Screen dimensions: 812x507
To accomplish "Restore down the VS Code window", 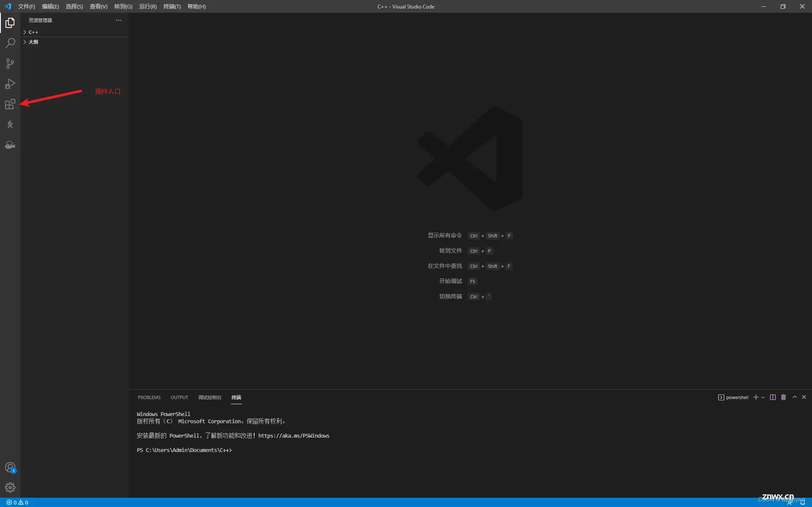I will point(783,6).
